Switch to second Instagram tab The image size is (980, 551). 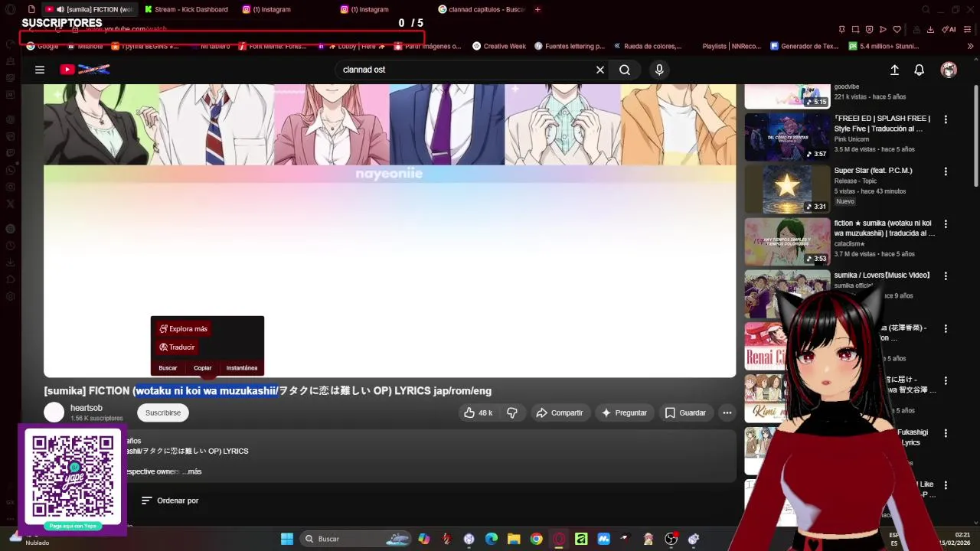pyautogui.click(x=364, y=9)
